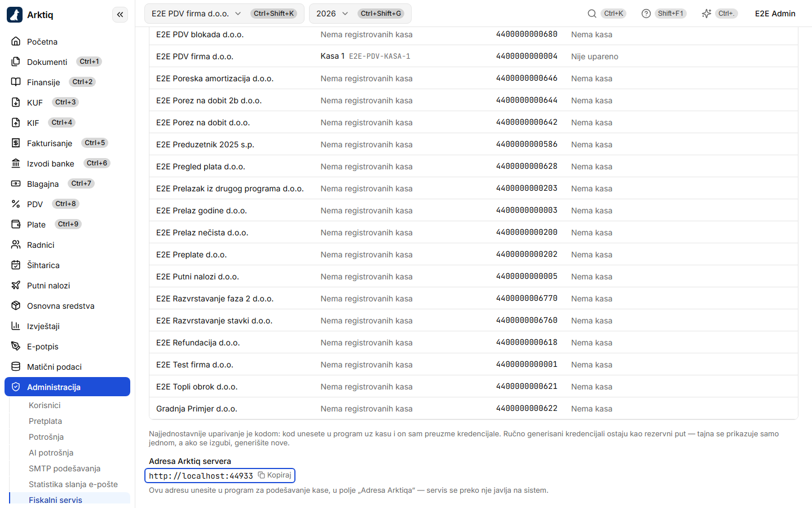Viewport: 812px width, 508px height.
Task: Click the Dokumenti sidebar icon
Action: 16,62
